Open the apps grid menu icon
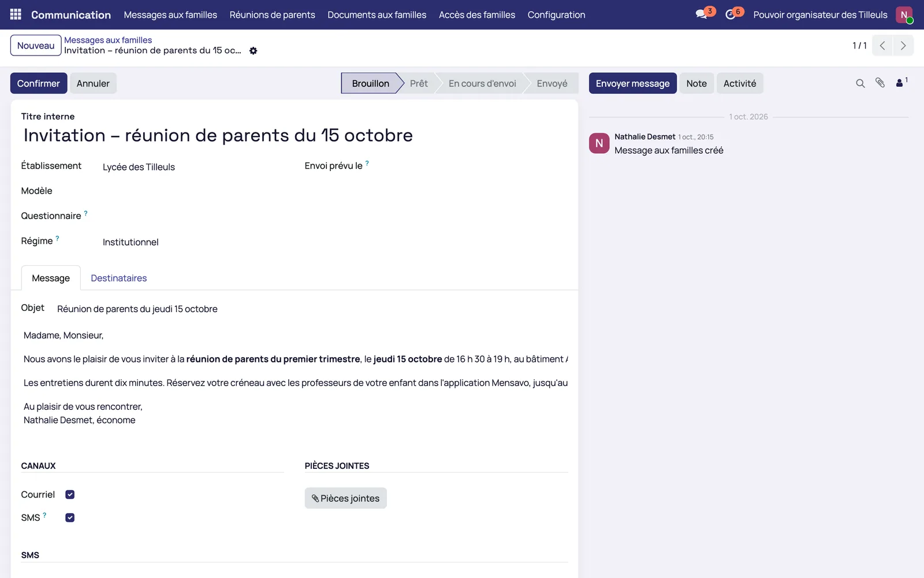 tap(16, 14)
